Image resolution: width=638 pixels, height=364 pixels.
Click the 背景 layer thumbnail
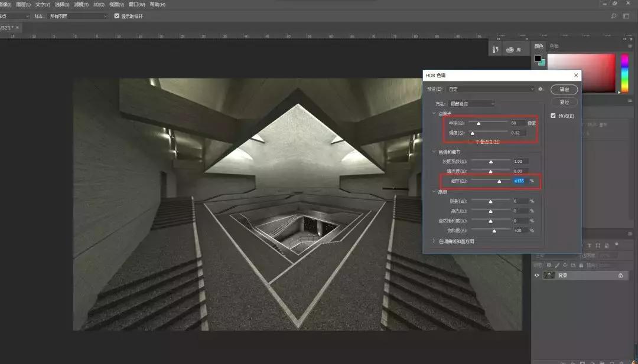tap(549, 276)
